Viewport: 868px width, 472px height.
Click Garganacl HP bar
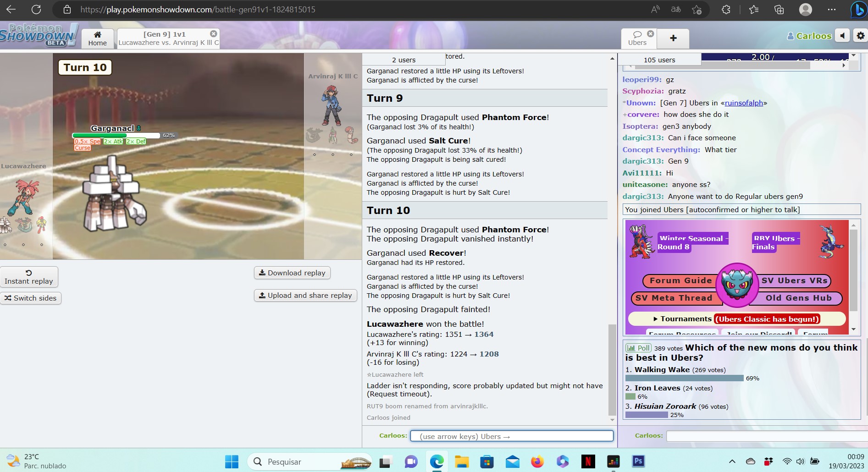[116, 135]
